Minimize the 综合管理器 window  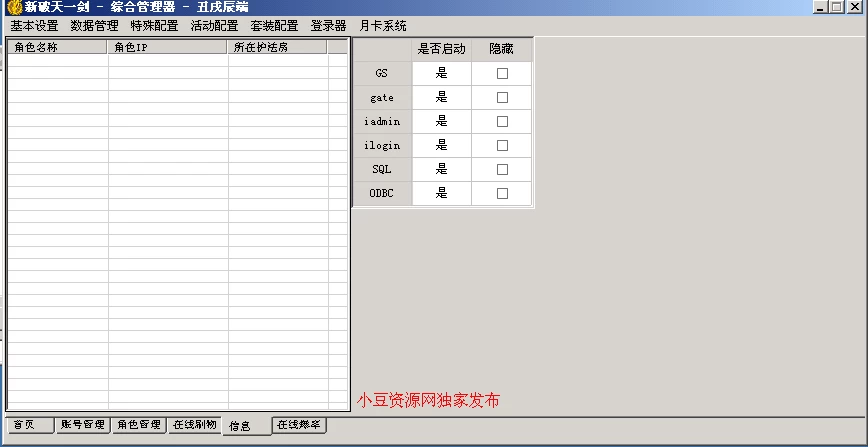[x=820, y=7]
